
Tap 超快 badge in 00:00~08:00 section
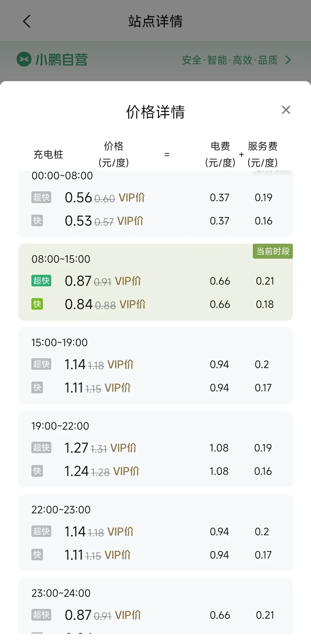coord(41,197)
